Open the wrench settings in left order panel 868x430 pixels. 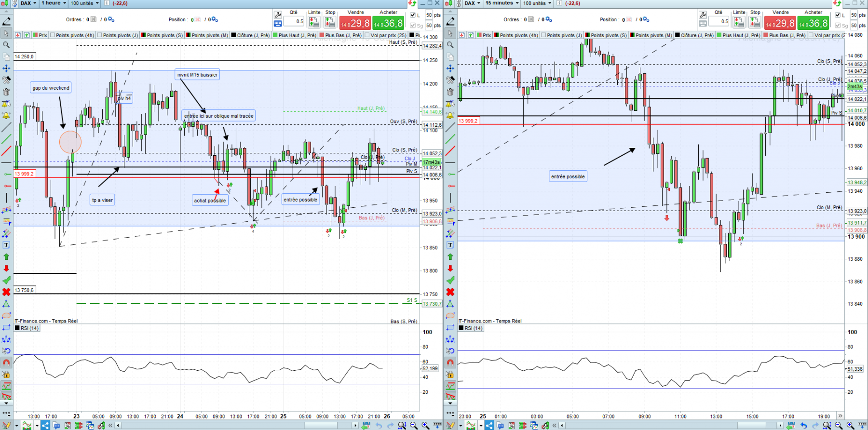pos(278,15)
